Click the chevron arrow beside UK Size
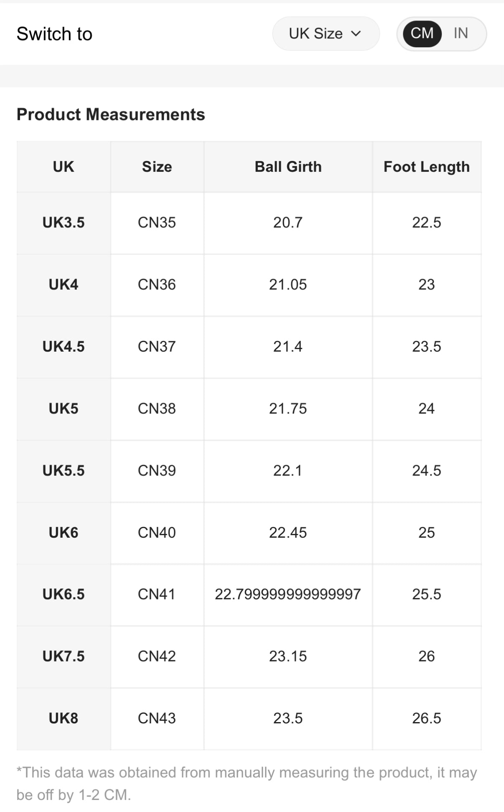This screenshot has width=504, height=812. 356,33
